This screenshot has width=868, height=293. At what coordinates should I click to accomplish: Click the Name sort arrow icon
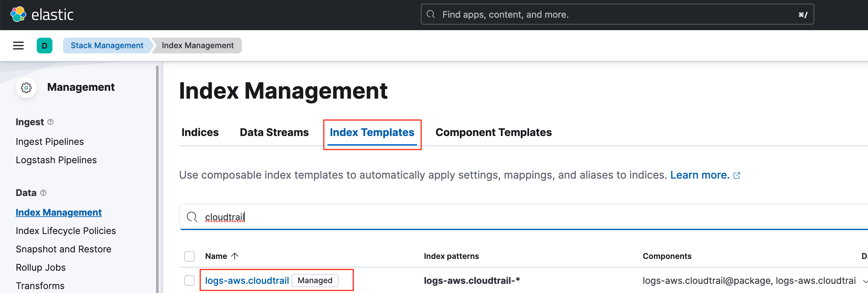coord(235,256)
